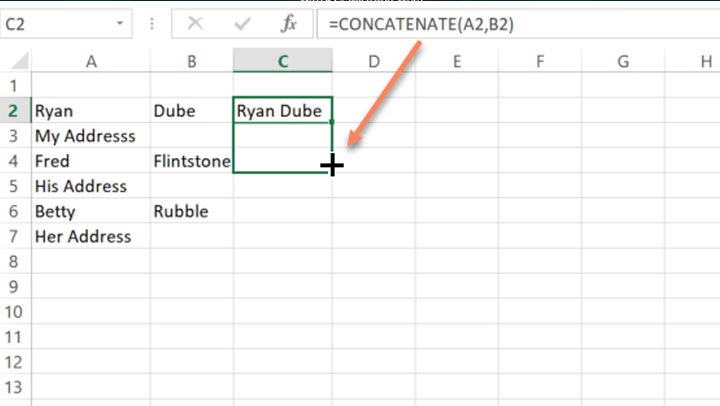The height and width of the screenshot is (406, 720).
Task: Click the Enter checkmark formula button
Action: click(242, 22)
